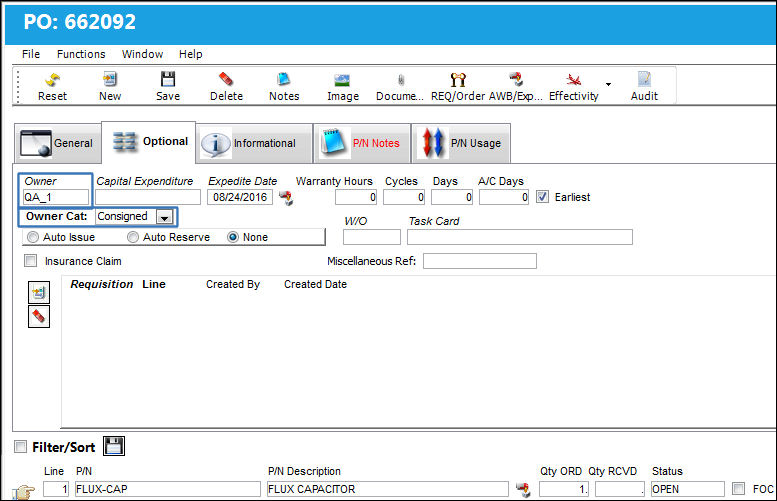
Task: Open the Window menu
Action: tap(142, 54)
